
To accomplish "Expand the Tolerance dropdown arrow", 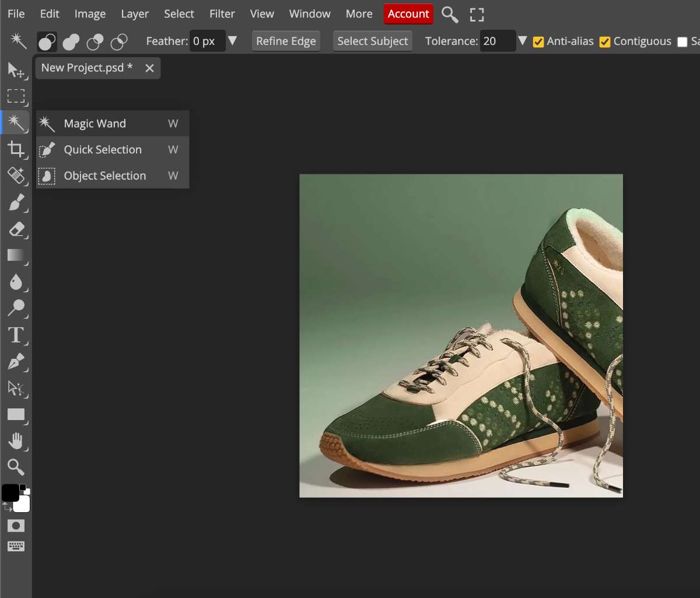I will 523,41.
